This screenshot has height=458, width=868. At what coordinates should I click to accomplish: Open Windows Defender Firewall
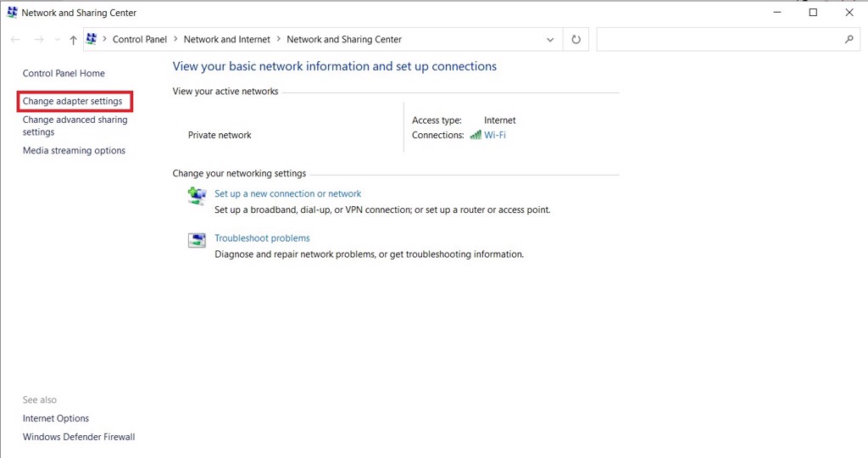[79, 437]
